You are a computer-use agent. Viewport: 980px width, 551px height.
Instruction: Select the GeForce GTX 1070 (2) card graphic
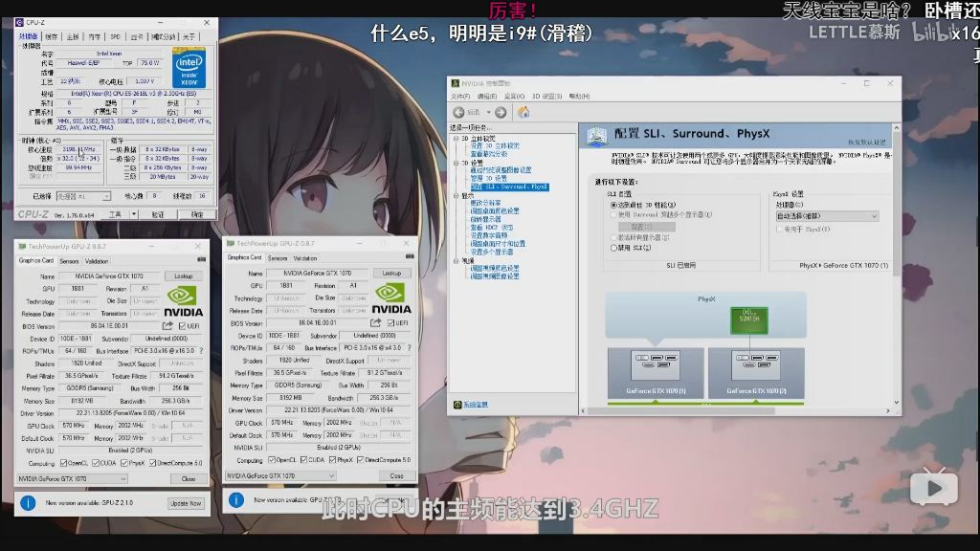point(756,373)
